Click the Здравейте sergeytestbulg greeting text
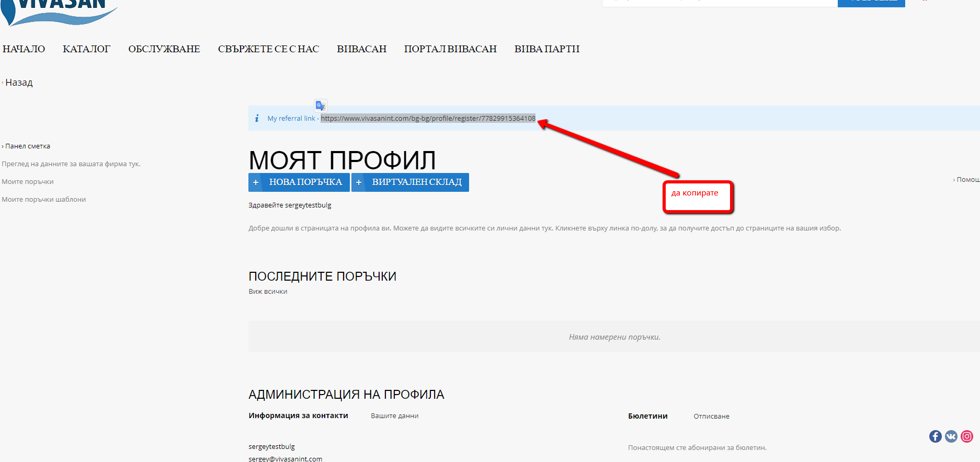 coord(290,205)
